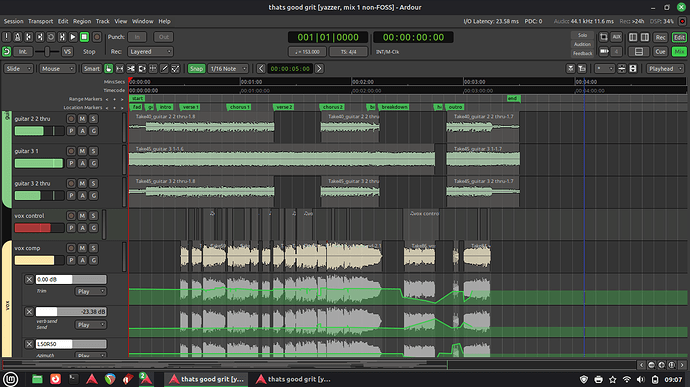
Task: Start playback with the Play button
Action: (73, 37)
